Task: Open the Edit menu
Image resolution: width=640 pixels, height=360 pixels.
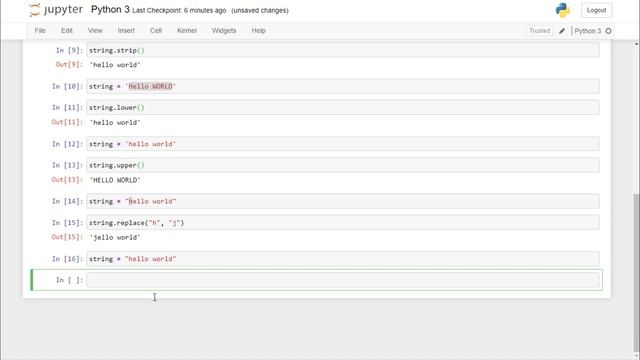Action: click(x=67, y=31)
